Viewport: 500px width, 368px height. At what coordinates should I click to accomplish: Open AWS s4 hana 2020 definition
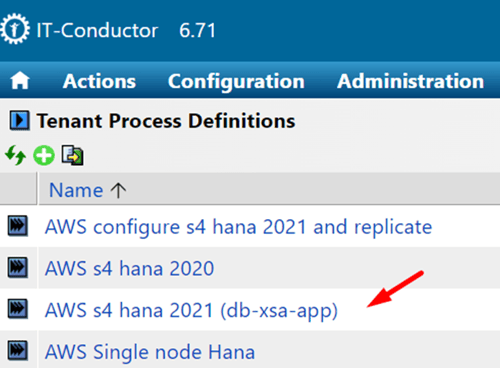tap(129, 268)
